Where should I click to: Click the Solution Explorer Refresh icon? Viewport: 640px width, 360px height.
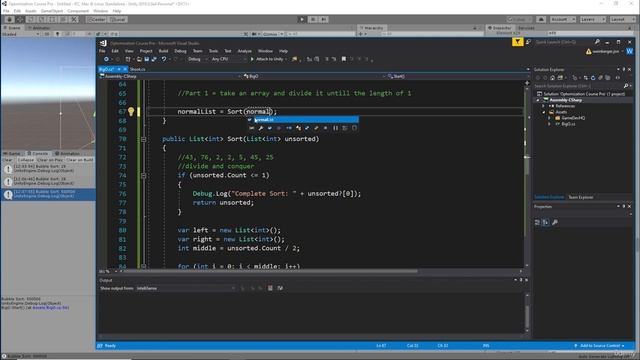tap(593, 78)
